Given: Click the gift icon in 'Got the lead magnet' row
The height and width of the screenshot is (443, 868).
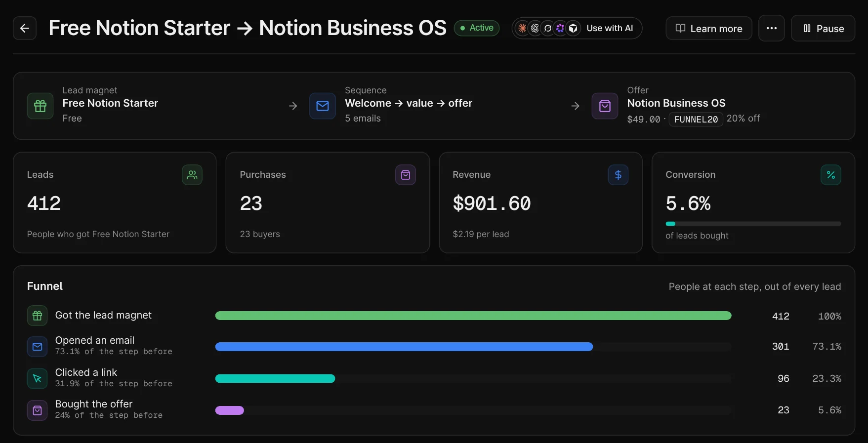Looking at the screenshot, I should pos(37,316).
